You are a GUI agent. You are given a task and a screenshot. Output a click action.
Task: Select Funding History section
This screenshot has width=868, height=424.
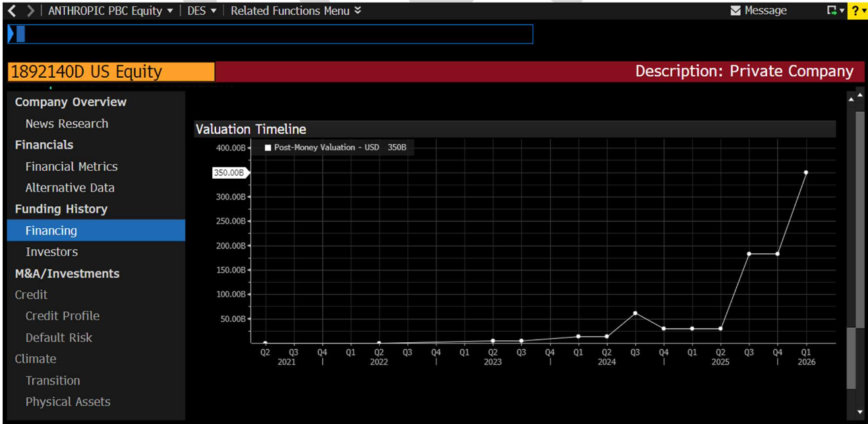click(61, 209)
